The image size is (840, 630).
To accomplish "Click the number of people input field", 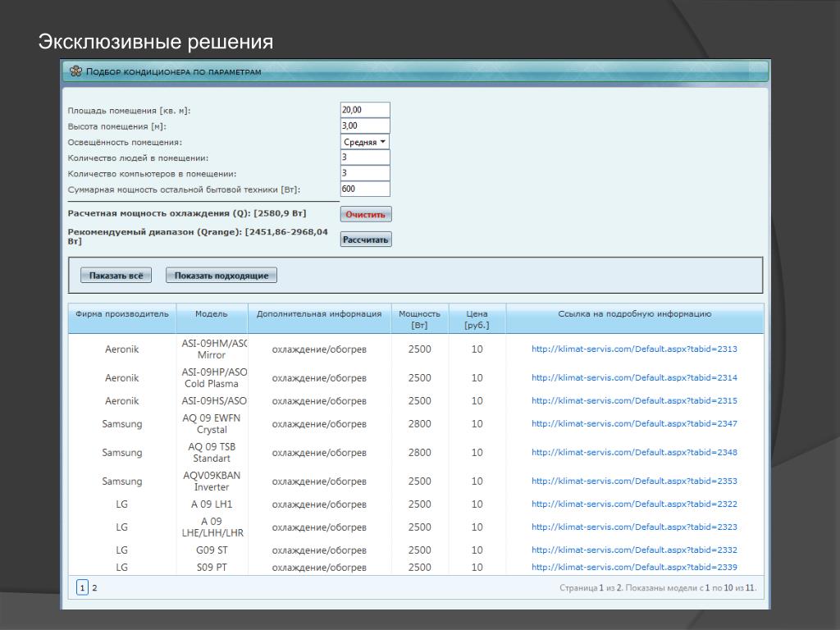I will click(x=365, y=157).
